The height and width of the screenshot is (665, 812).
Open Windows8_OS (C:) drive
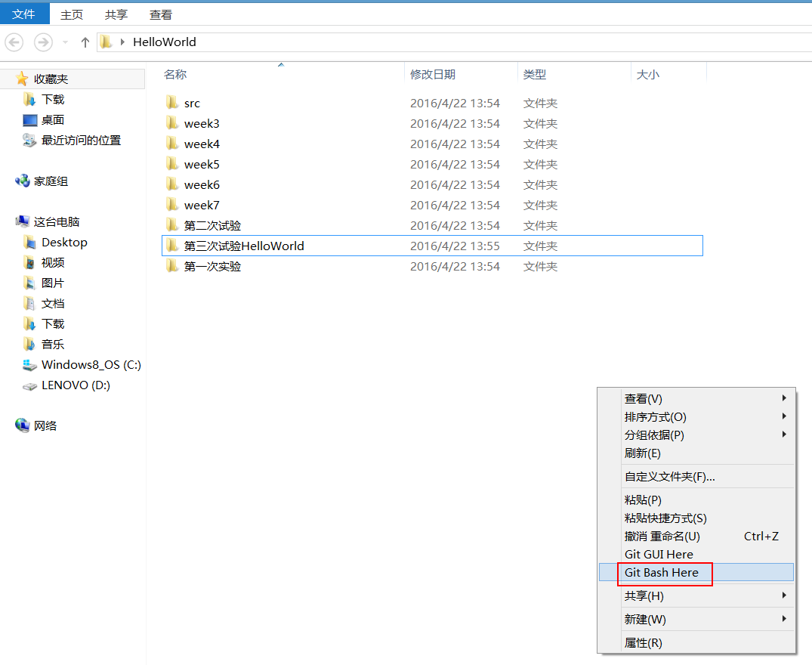tap(91, 364)
